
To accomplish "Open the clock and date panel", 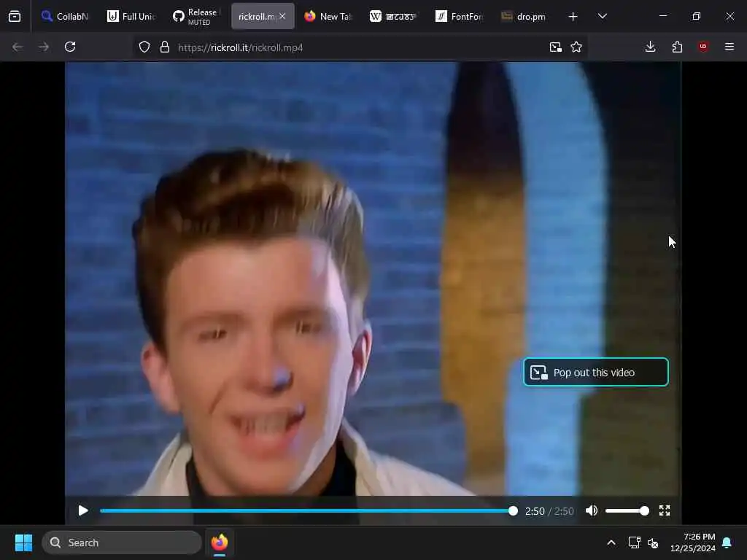I will pyautogui.click(x=693, y=542).
